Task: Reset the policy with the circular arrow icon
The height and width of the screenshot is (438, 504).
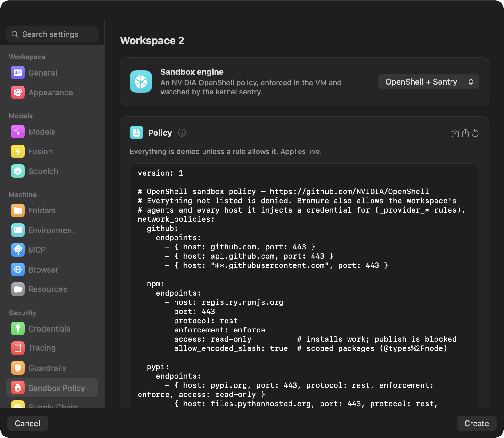Action: coord(475,133)
